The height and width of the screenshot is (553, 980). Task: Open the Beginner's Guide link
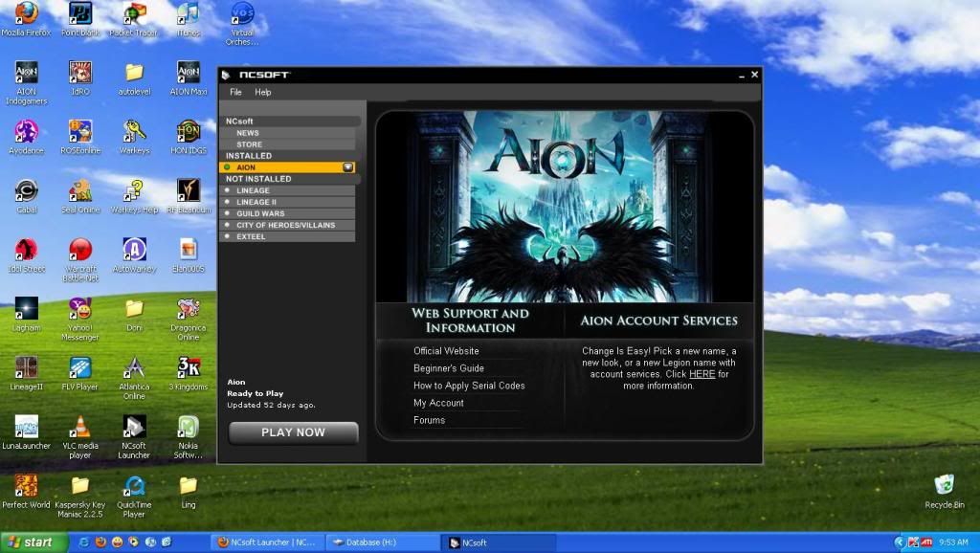point(449,368)
